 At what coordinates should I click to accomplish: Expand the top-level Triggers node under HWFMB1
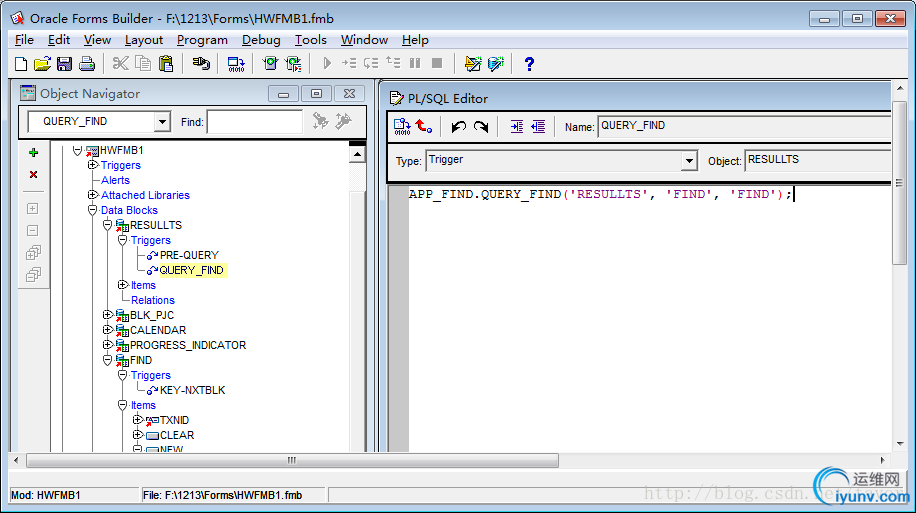click(x=92, y=165)
